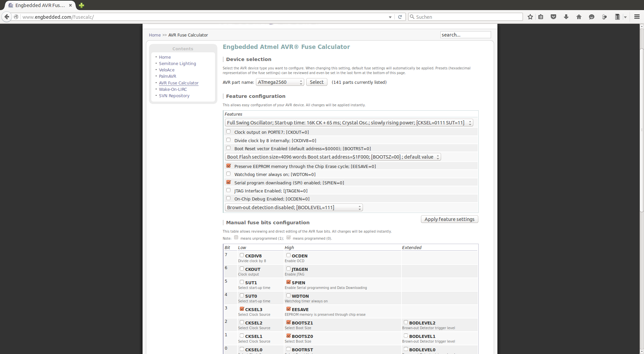Open the Semitone Lighting contents link
Screen dimensions: 644x354
[177, 64]
